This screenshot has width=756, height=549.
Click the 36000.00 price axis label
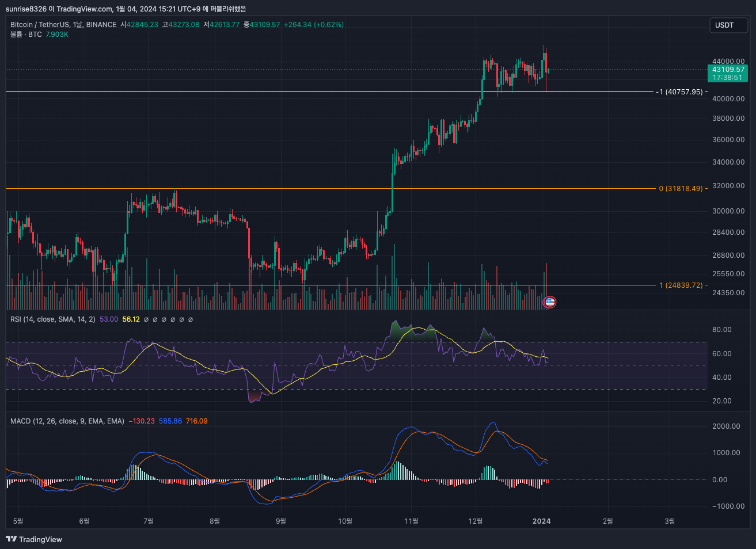728,140
